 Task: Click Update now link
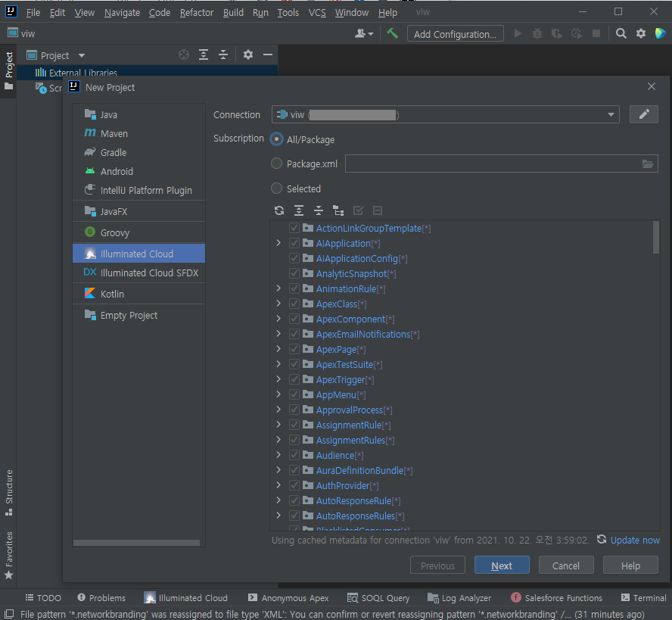635,541
